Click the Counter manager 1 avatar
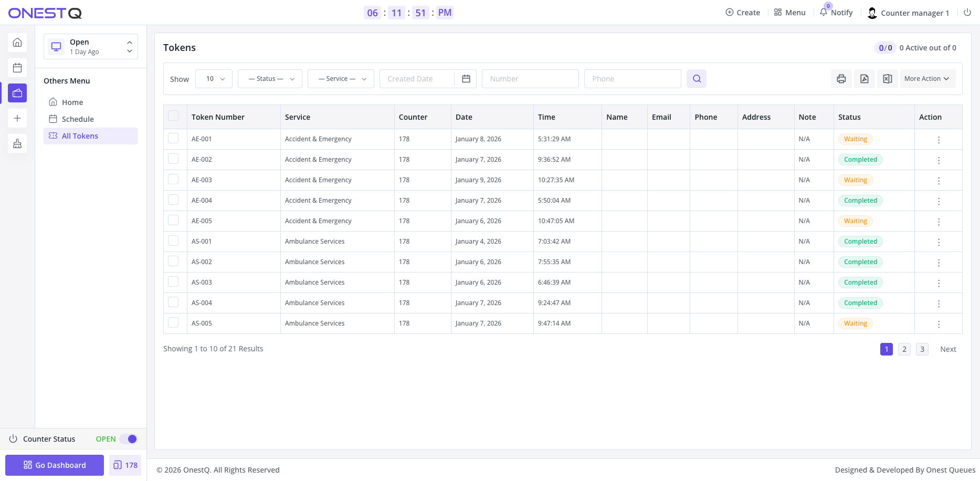 coord(872,13)
